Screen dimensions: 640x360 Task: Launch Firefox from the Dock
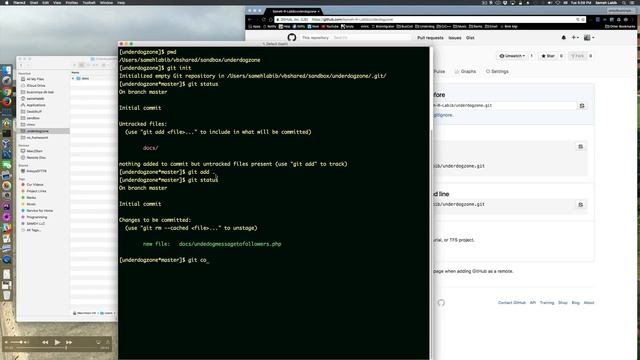(7, 102)
